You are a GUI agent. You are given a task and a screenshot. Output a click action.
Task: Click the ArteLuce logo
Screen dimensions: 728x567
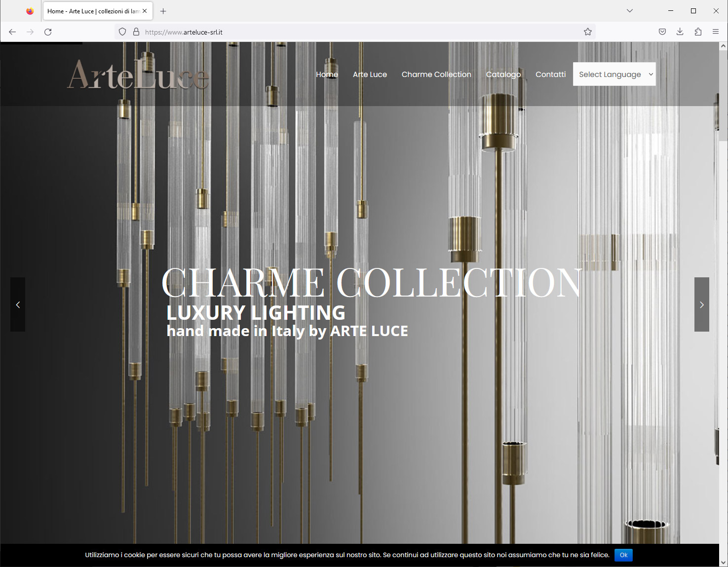(x=138, y=74)
